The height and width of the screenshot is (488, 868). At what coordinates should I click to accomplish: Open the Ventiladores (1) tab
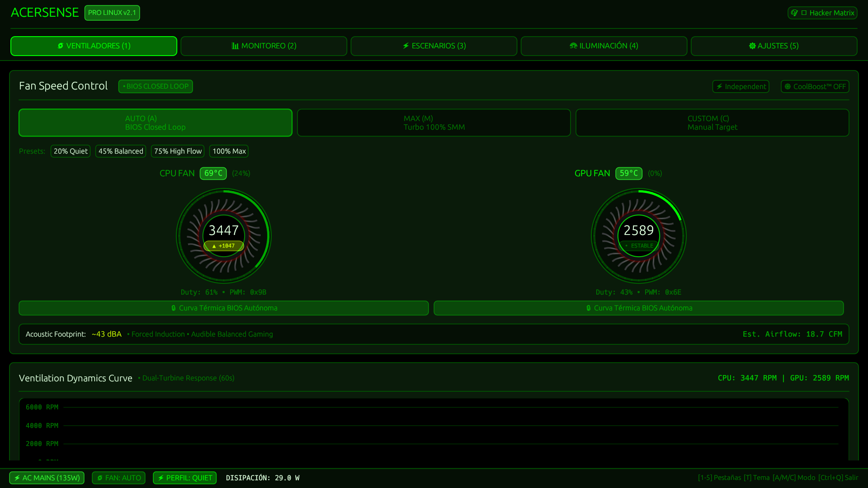click(94, 46)
